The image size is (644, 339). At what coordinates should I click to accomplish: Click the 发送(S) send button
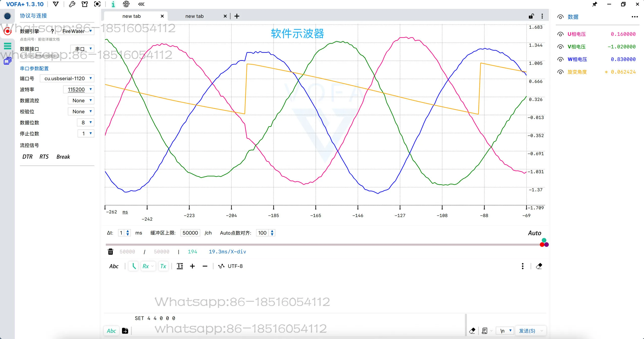click(527, 331)
